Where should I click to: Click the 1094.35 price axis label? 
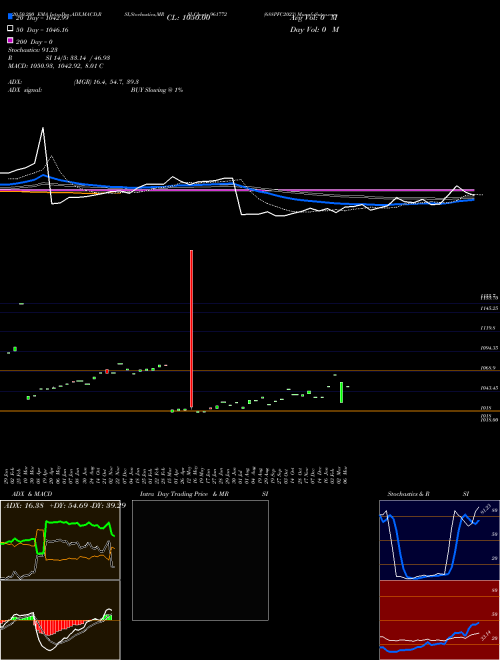click(x=489, y=348)
